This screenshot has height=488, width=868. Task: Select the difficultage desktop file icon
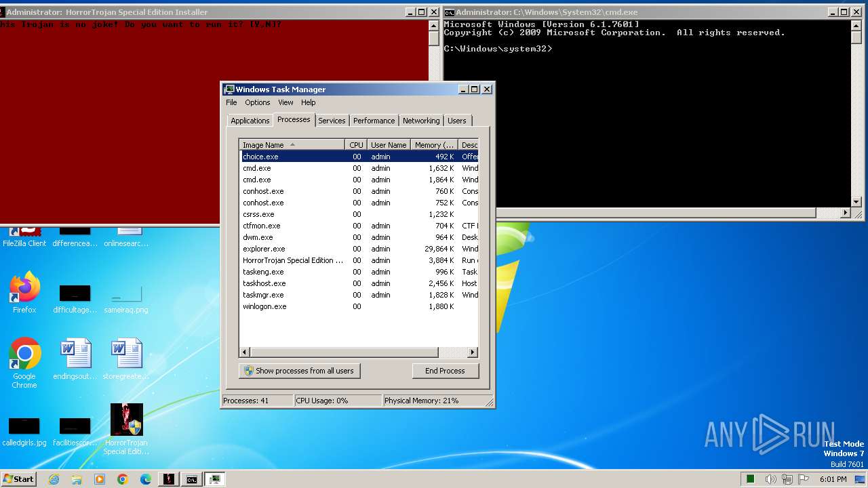(x=75, y=298)
